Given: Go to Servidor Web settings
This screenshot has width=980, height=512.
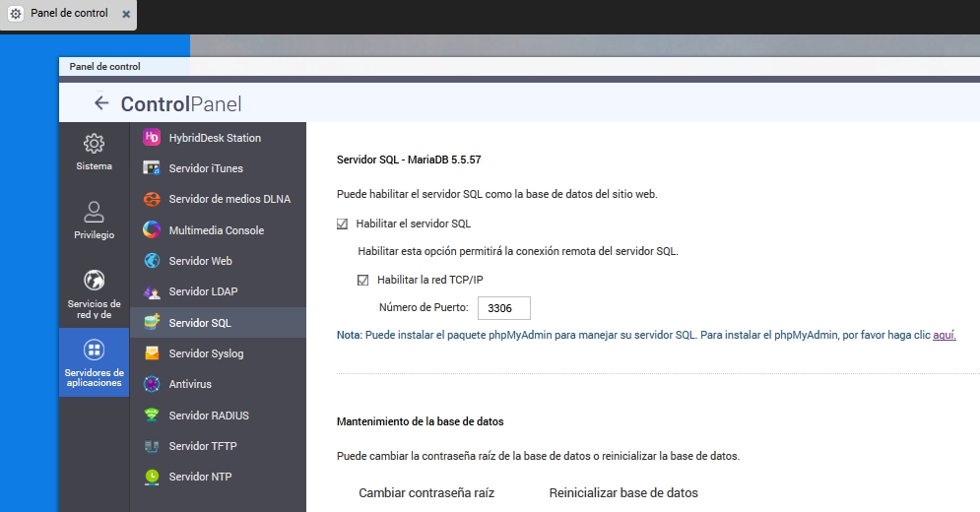Looking at the screenshot, I should pyautogui.click(x=201, y=261).
